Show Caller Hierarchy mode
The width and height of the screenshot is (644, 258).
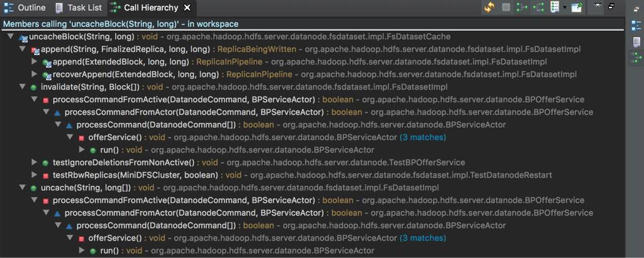pyautogui.click(x=521, y=7)
